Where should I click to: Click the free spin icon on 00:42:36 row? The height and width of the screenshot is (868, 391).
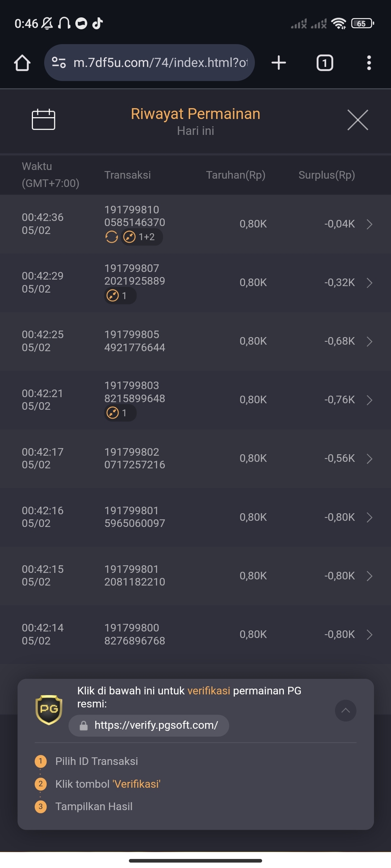click(x=112, y=237)
